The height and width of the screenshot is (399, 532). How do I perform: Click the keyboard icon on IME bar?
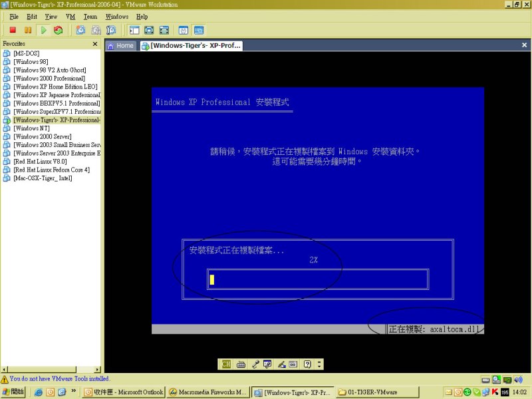pyautogui.click(x=241, y=364)
